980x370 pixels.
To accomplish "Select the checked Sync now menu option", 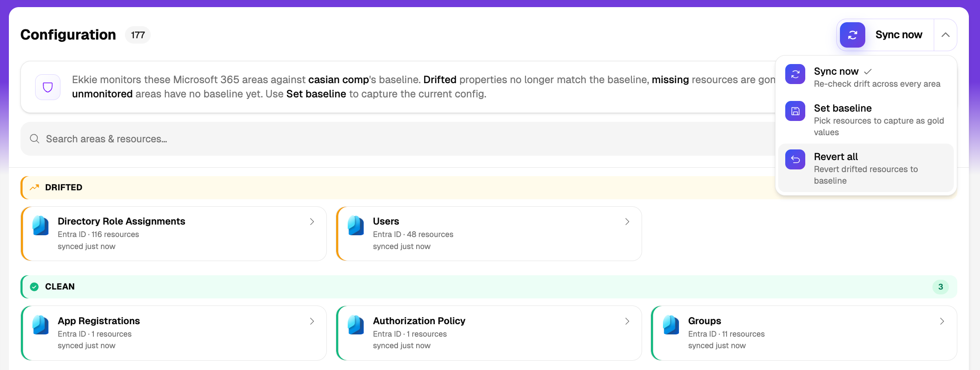I will pyautogui.click(x=866, y=77).
